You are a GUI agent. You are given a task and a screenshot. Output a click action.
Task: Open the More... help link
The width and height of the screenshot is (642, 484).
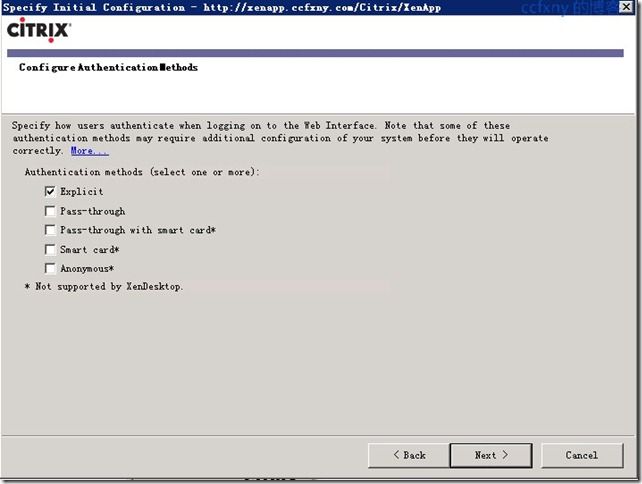[90, 151]
